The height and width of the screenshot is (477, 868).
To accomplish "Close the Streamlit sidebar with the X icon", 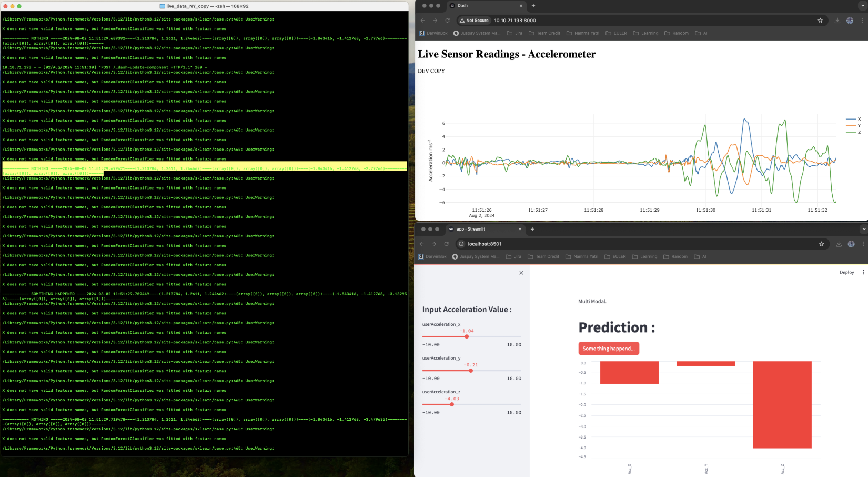I will 521,273.
